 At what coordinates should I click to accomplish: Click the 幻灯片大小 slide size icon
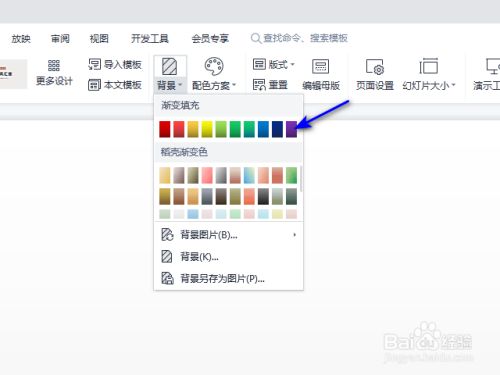(x=429, y=66)
